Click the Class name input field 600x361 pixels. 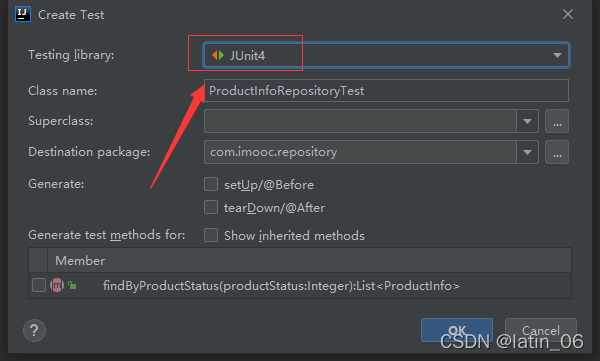click(x=386, y=91)
